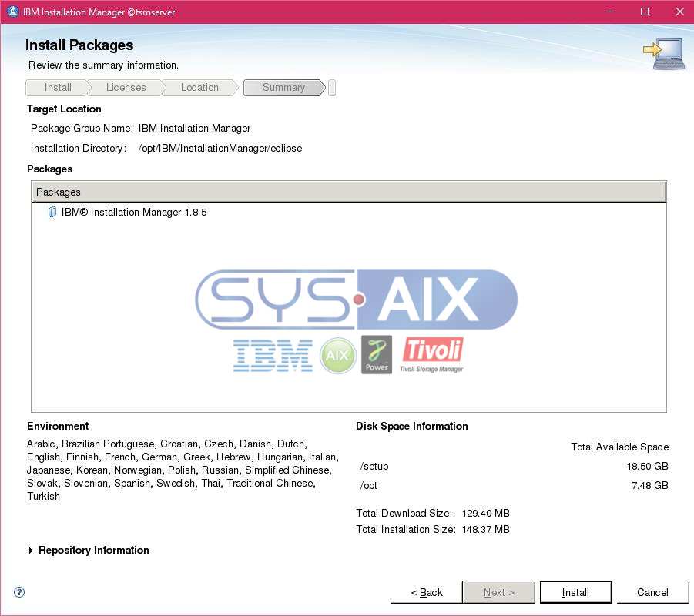
Task: Go back with the Back button
Action: (x=426, y=592)
